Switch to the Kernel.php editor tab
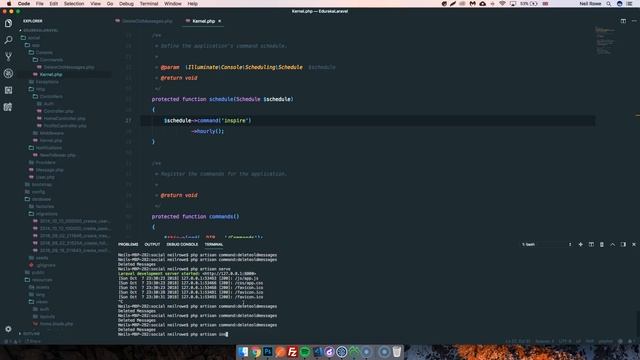Viewport: 640px width, 360px height. click(x=203, y=21)
